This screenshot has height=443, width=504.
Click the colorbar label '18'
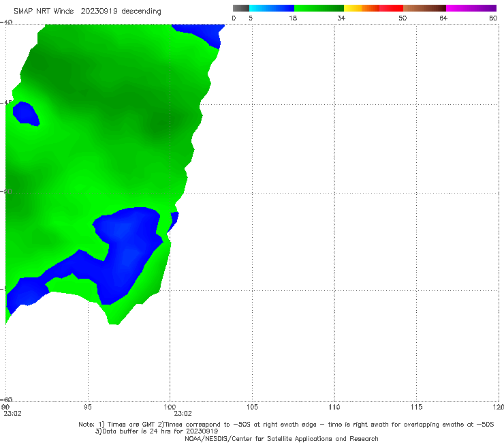pos(293,18)
